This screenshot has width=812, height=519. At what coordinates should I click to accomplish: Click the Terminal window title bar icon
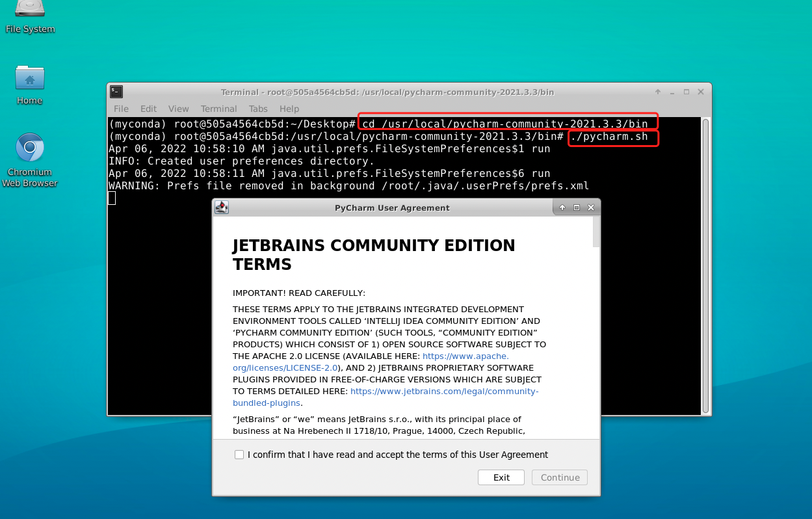(x=116, y=92)
